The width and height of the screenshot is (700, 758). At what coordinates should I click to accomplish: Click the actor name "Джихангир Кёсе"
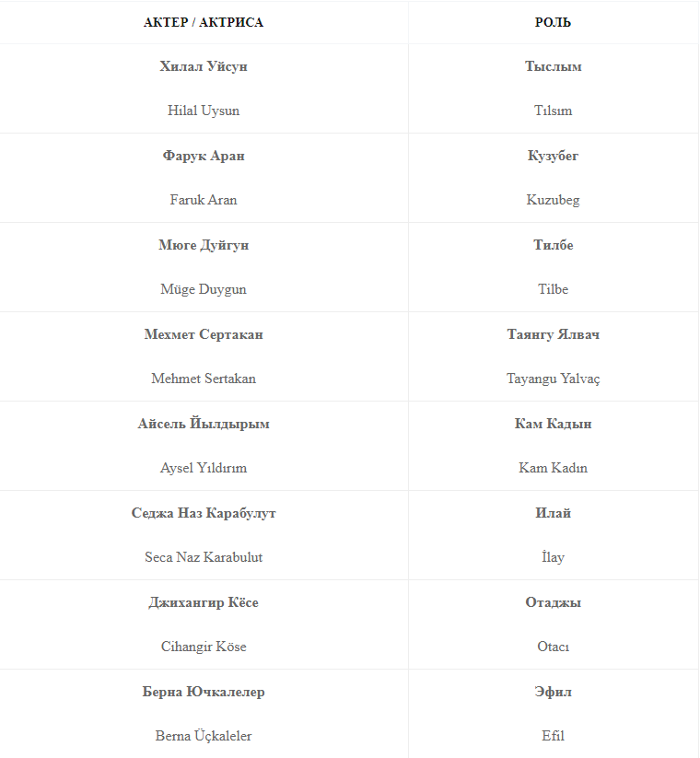204,602
